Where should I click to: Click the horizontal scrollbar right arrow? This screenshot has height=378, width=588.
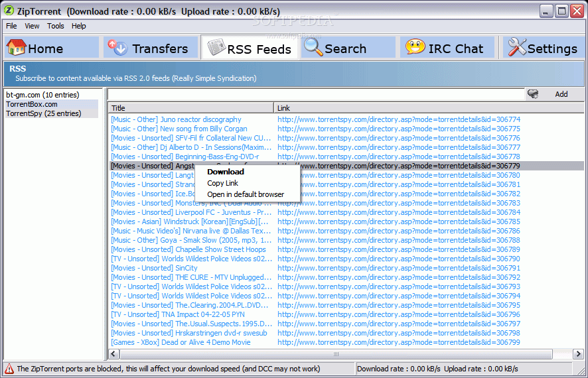point(578,353)
